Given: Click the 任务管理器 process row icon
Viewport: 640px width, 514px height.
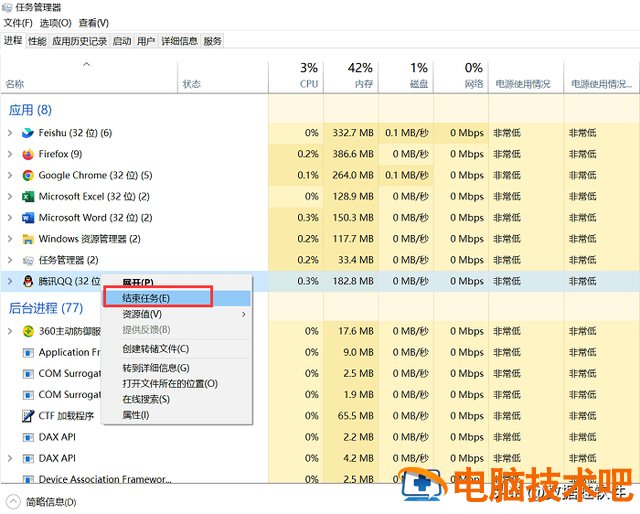Looking at the screenshot, I should pyautogui.click(x=28, y=260).
